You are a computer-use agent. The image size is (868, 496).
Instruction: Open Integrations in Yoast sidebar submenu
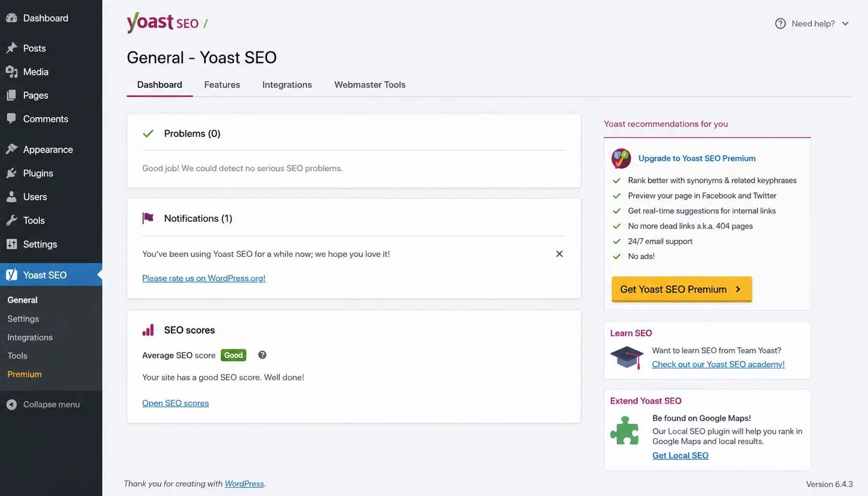pos(30,337)
